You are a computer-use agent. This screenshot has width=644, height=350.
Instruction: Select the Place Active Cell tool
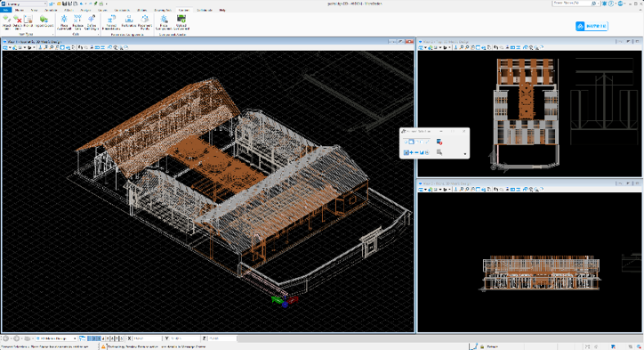pyautogui.click(x=64, y=22)
